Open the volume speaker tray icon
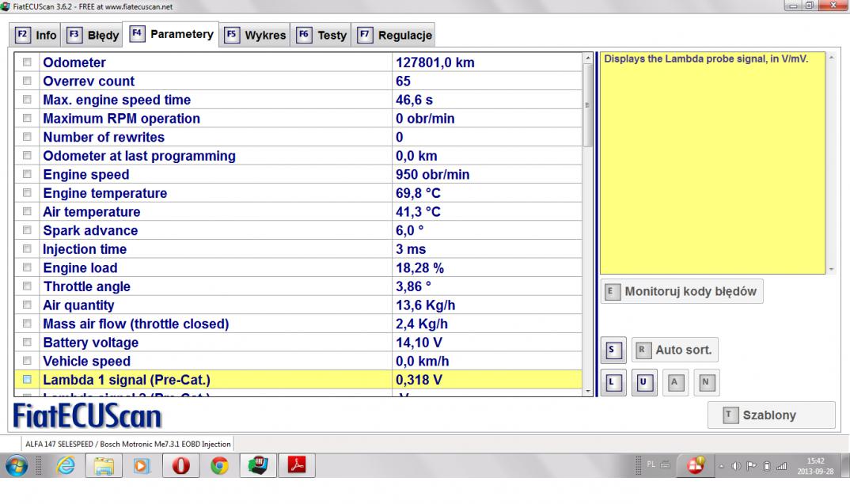850x504 pixels. [735, 466]
